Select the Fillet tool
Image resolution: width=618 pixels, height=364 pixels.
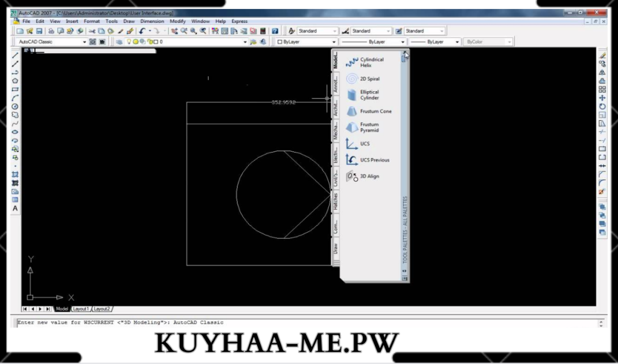[x=602, y=183]
